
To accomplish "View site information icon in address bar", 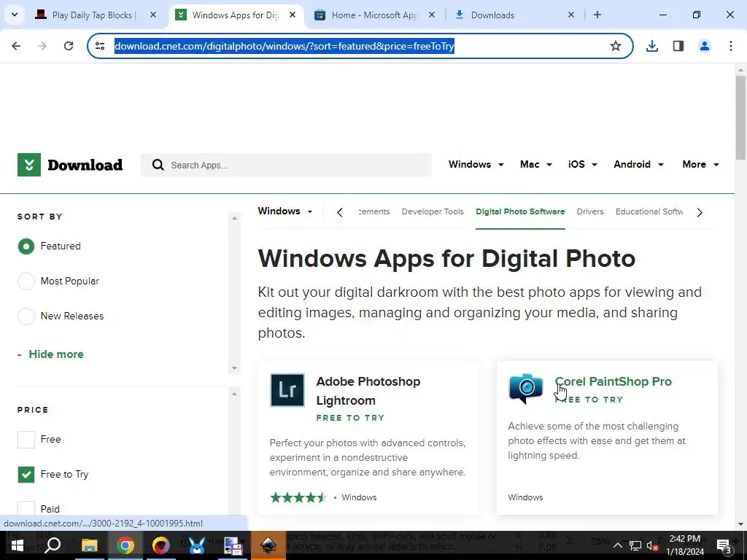I will [x=100, y=46].
